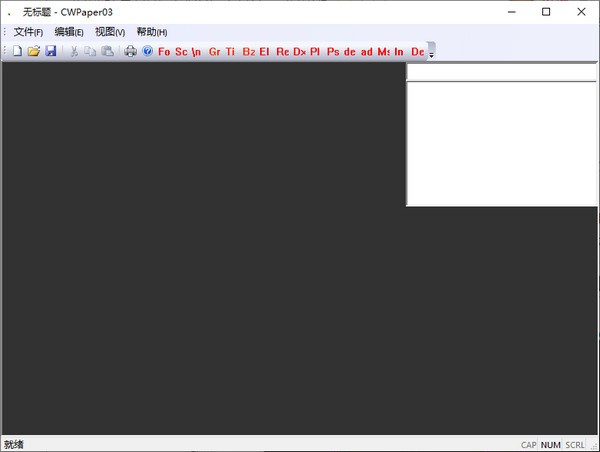Click the Open folder icon
Screen dimensions: 600x452
[33, 51]
